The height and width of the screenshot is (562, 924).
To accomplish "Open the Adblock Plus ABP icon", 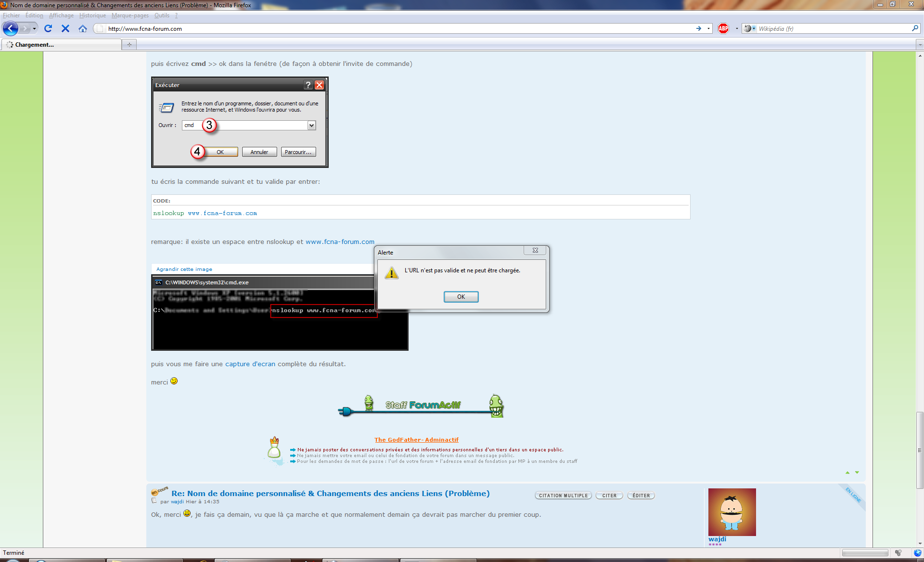I will coord(723,28).
